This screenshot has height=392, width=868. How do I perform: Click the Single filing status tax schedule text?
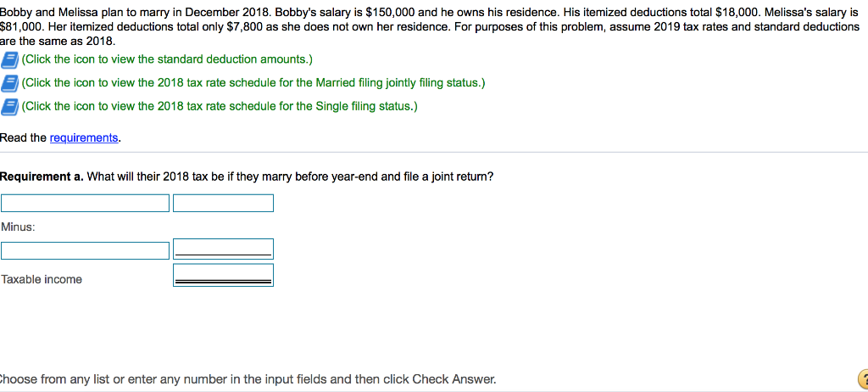click(220, 106)
